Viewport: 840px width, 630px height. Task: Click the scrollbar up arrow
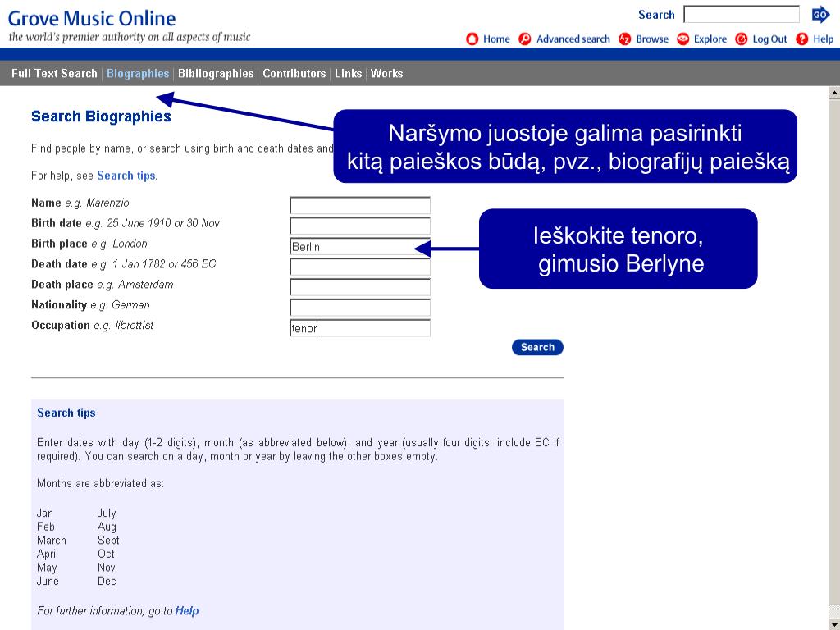pyautogui.click(x=834, y=94)
